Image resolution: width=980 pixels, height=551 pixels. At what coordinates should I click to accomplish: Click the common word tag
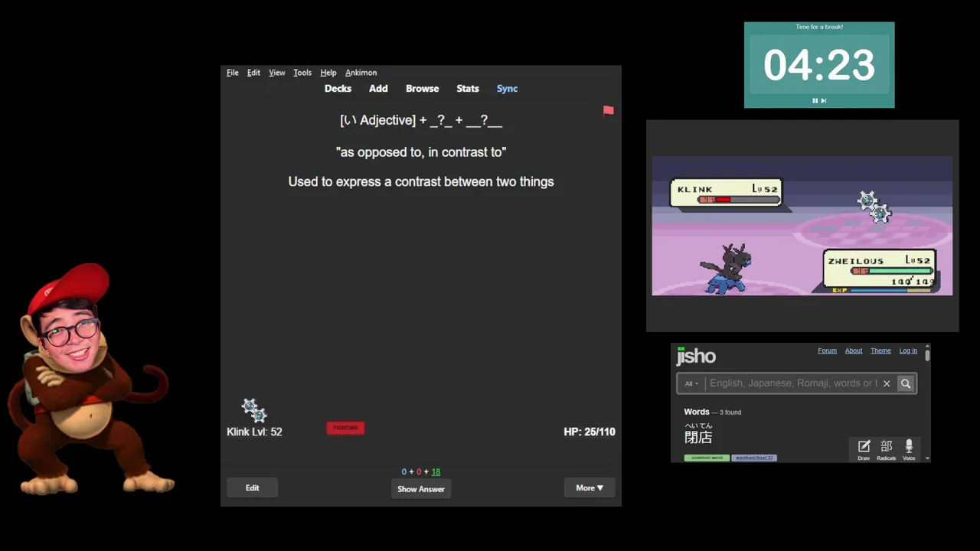coord(707,458)
